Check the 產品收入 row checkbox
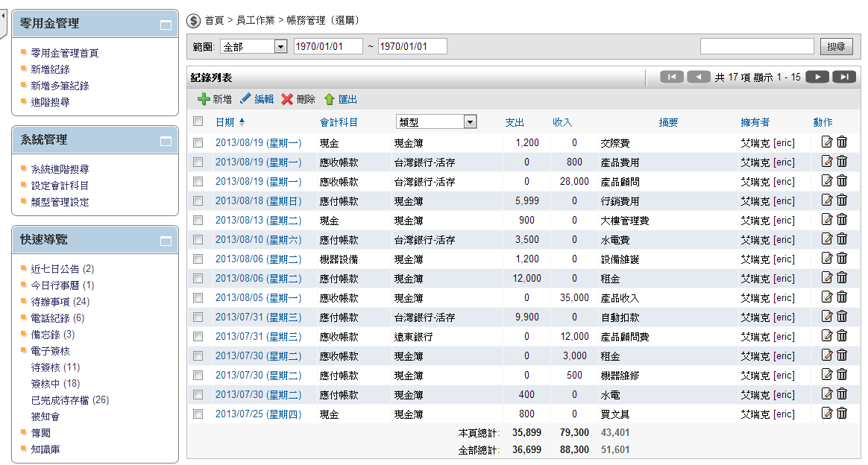 [198, 297]
